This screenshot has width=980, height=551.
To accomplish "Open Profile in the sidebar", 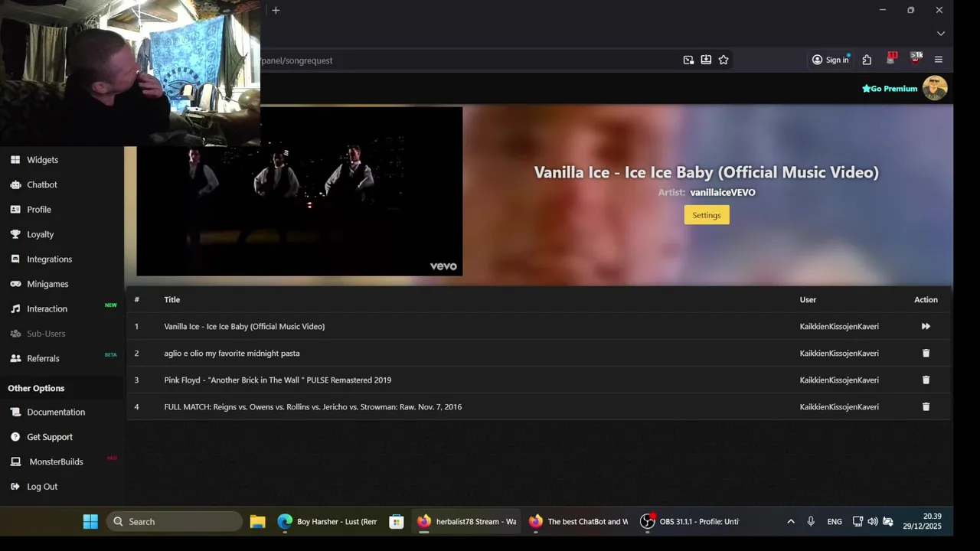I will point(39,210).
